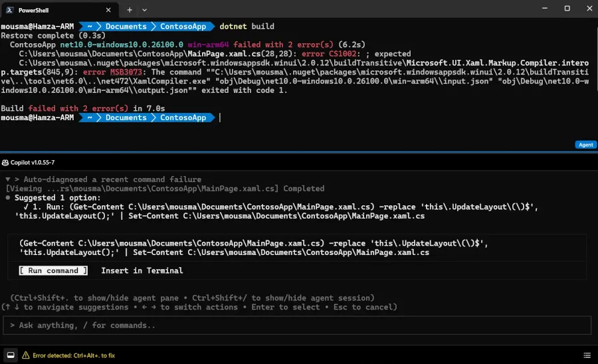
Task: Click the warning triangle icon
Action: click(x=25, y=355)
